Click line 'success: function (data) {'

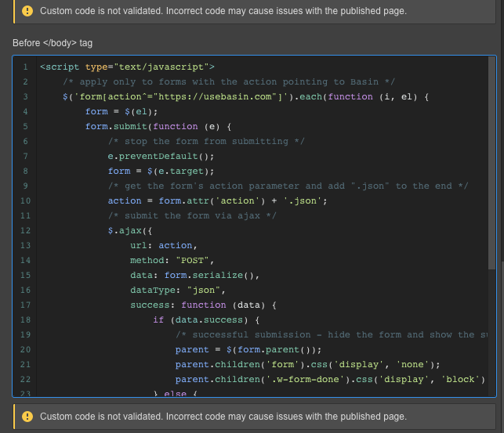[x=203, y=305]
